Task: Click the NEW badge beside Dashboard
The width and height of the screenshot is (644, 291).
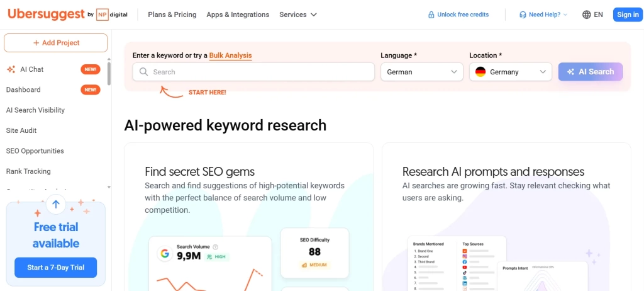Action: tap(91, 89)
